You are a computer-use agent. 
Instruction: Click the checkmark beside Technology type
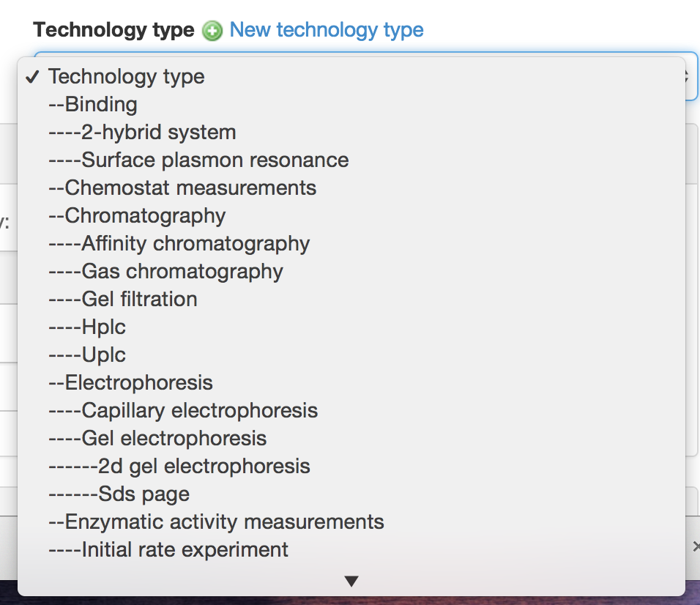[32, 76]
